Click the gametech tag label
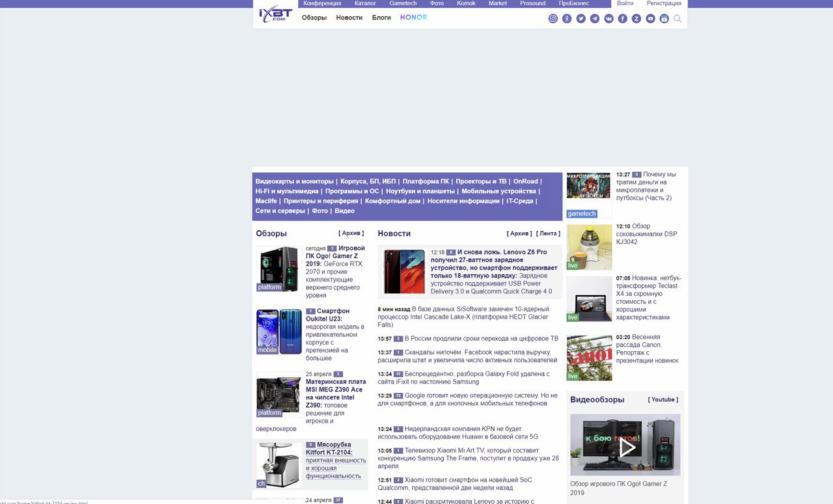 pyautogui.click(x=582, y=214)
